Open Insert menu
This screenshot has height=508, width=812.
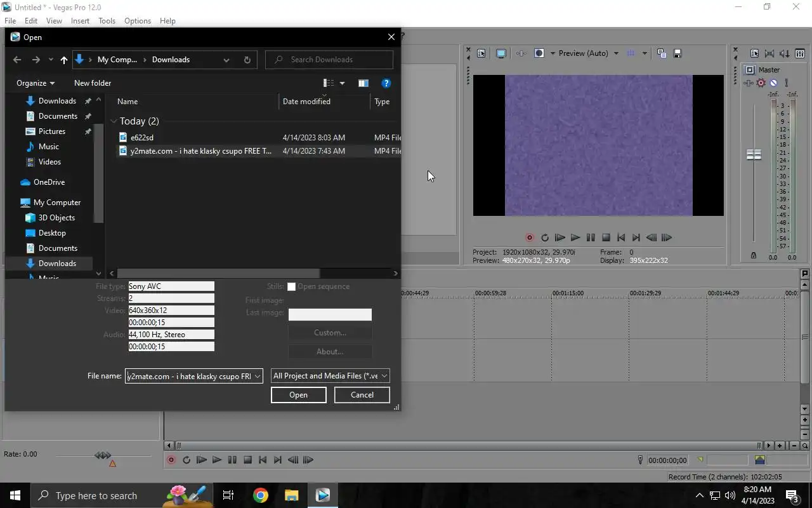click(80, 21)
